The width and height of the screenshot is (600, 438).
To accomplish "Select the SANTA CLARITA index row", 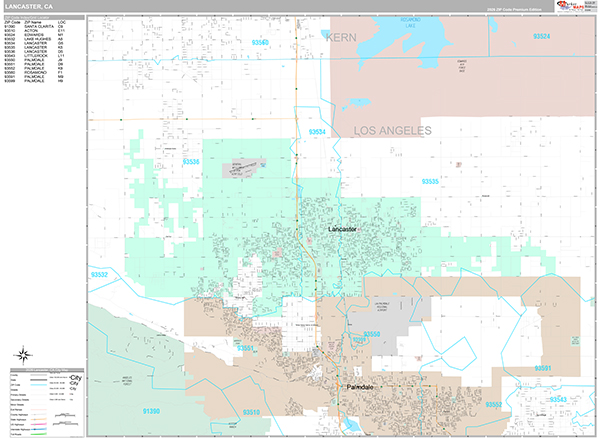I will [34, 26].
